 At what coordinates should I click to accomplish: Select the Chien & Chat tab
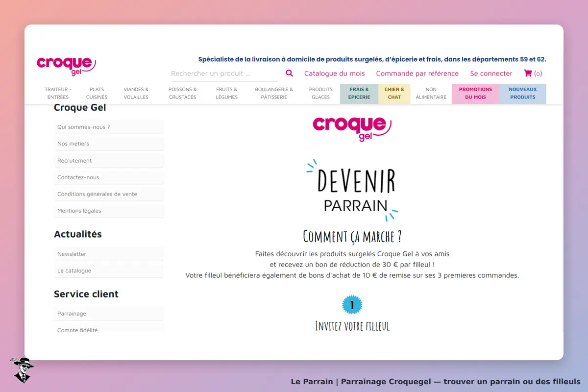click(394, 94)
